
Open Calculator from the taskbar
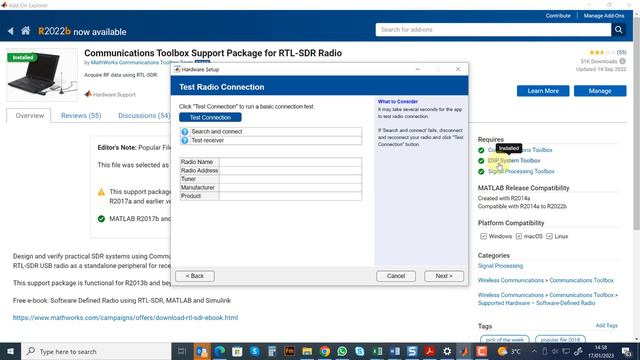272,351
